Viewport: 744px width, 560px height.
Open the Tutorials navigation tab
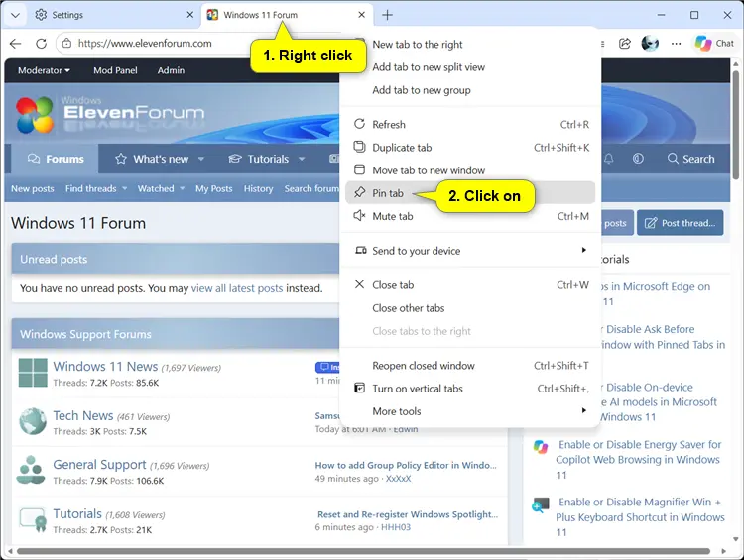(259, 159)
